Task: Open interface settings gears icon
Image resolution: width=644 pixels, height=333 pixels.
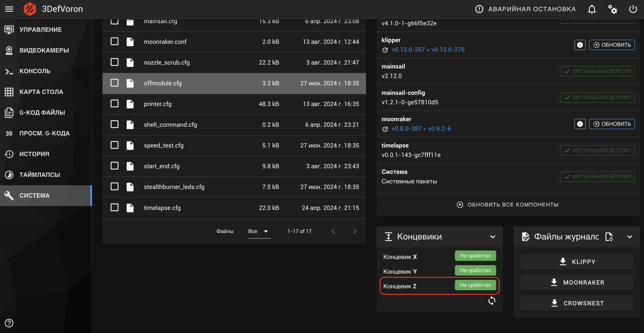Action: coord(612,9)
